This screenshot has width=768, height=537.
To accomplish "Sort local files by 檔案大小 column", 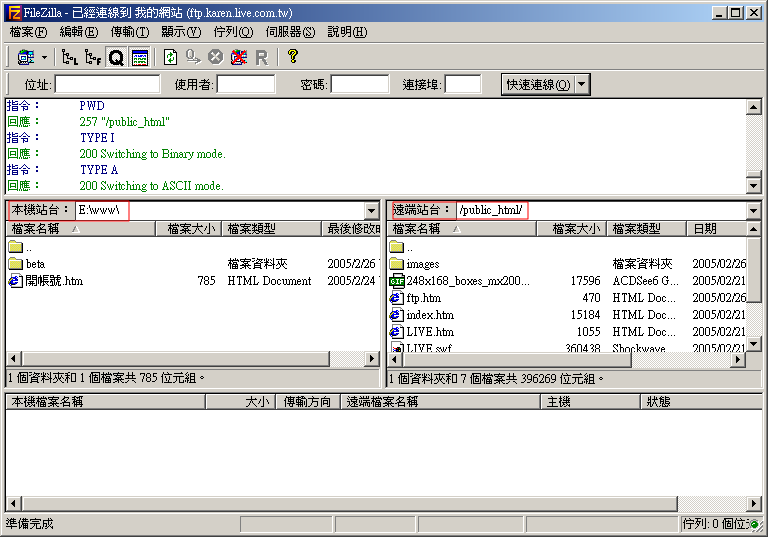I will [189, 229].
